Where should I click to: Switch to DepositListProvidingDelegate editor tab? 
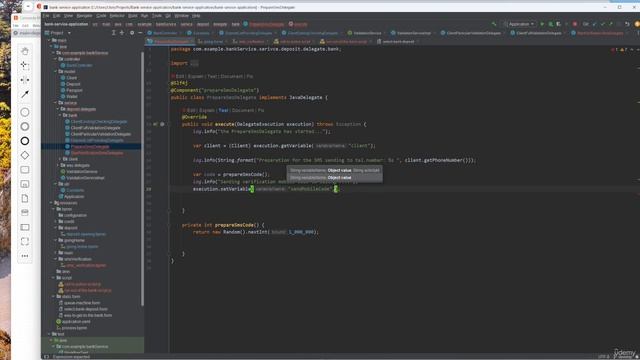249,33
